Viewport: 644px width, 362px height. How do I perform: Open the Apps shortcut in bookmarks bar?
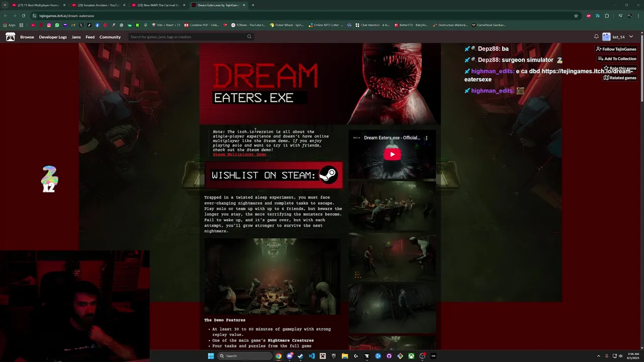point(9,25)
